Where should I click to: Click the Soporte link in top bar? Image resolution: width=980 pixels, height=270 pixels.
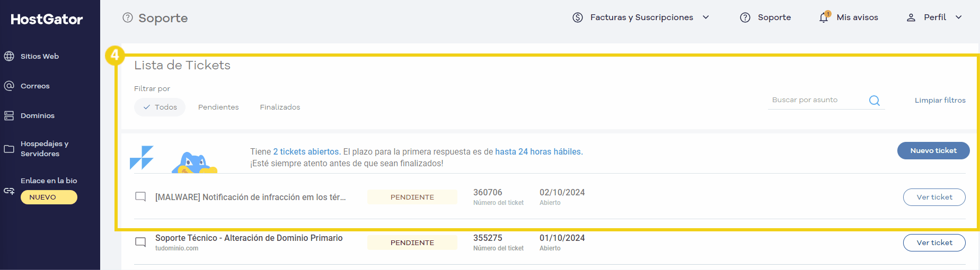tap(774, 17)
